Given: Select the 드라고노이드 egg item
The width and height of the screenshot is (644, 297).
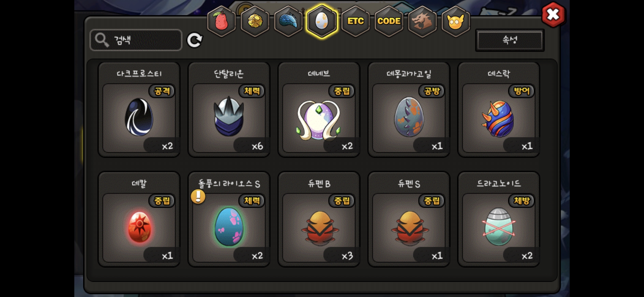Looking at the screenshot, I should click(x=499, y=219).
